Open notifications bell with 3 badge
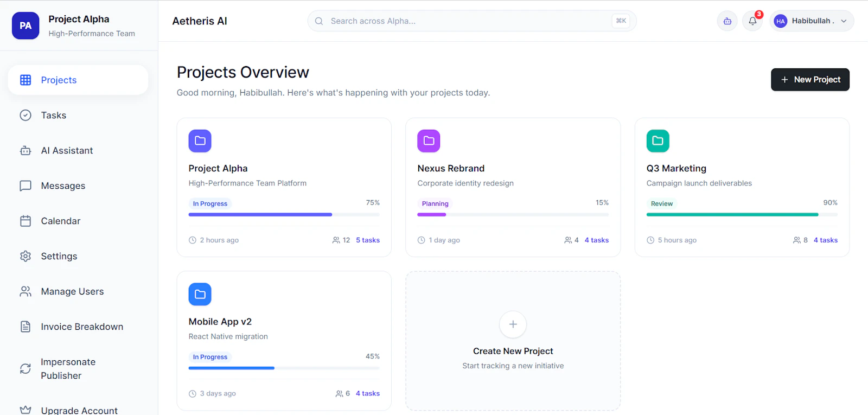Viewport: 868px width, 415px height. (x=752, y=21)
